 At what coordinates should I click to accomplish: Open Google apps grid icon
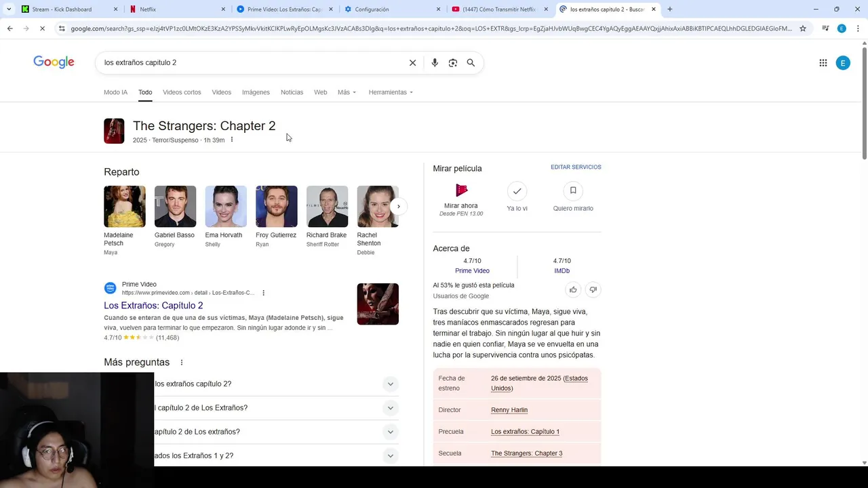(x=823, y=63)
